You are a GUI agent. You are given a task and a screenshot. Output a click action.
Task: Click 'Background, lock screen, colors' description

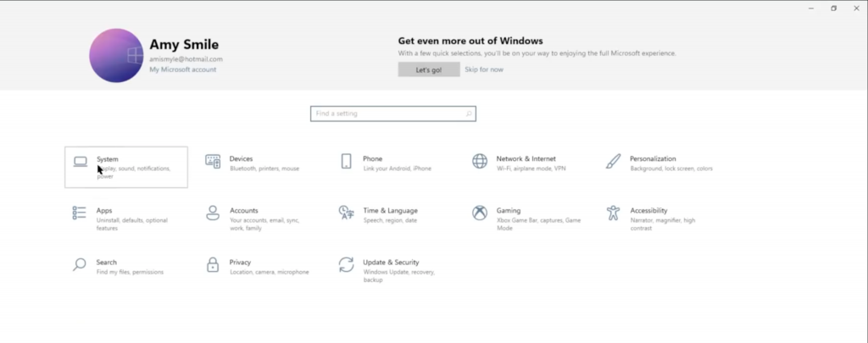click(671, 169)
